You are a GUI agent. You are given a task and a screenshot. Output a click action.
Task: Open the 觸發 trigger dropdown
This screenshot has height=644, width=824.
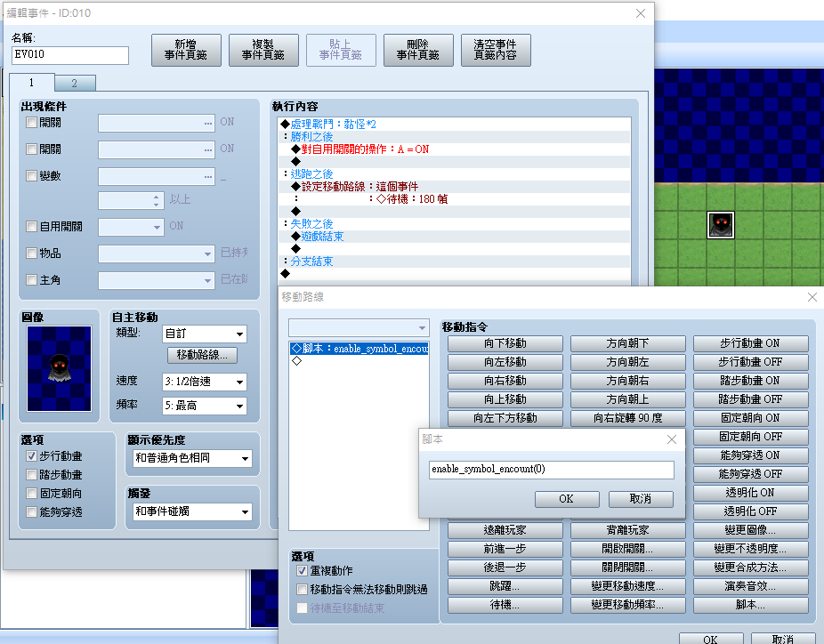tap(192, 511)
